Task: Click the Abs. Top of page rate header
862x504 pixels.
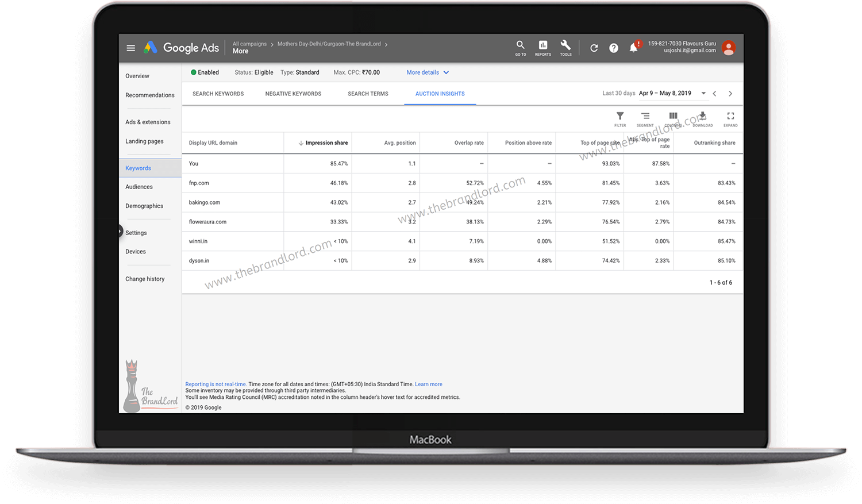Action: click(650, 143)
